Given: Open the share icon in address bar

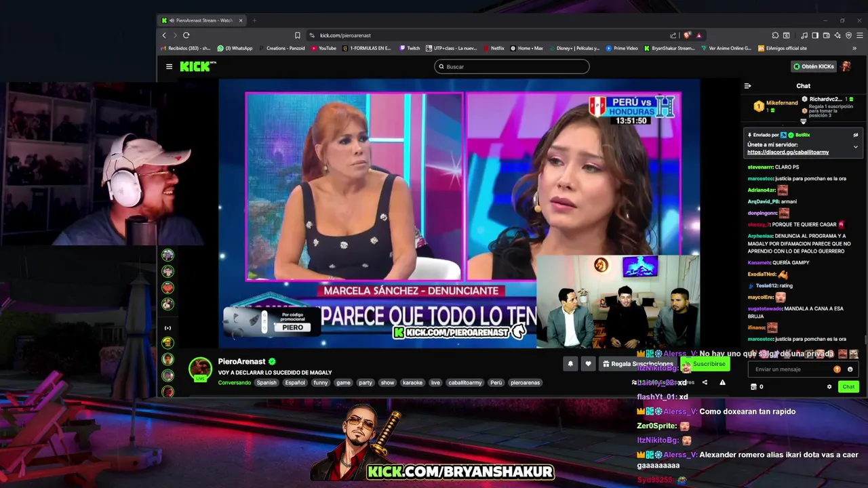Looking at the screenshot, I should (673, 35).
